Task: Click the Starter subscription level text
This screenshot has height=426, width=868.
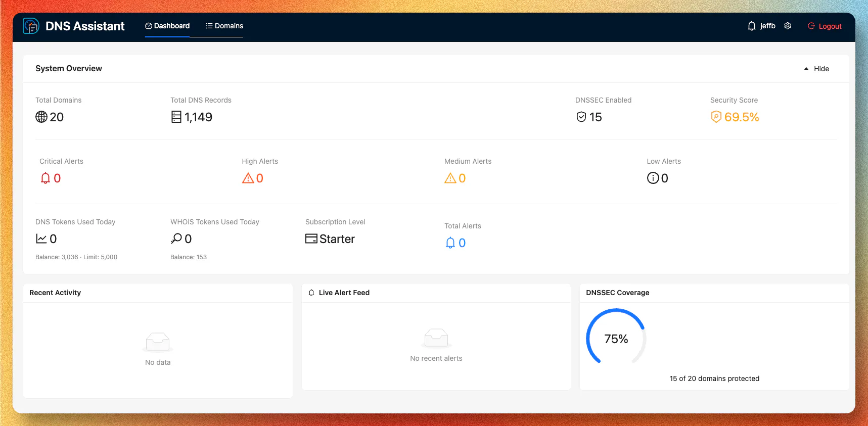Action: (x=337, y=239)
